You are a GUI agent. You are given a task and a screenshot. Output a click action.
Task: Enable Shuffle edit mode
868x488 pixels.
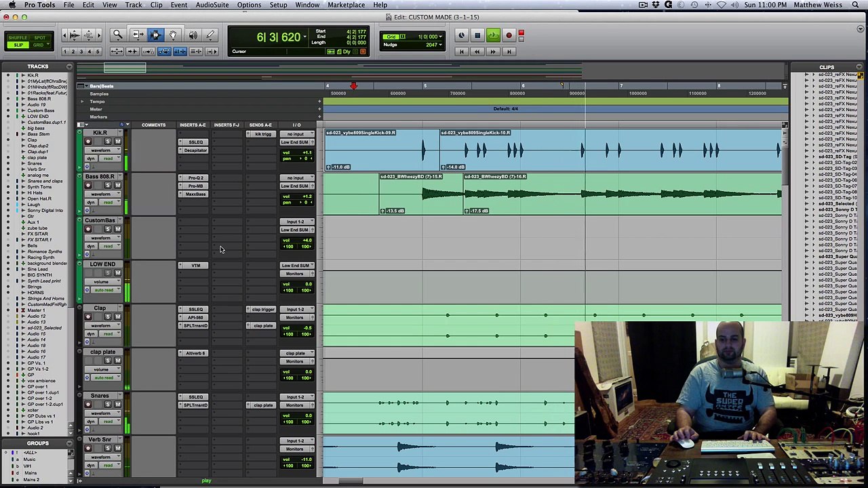pyautogui.click(x=18, y=37)
